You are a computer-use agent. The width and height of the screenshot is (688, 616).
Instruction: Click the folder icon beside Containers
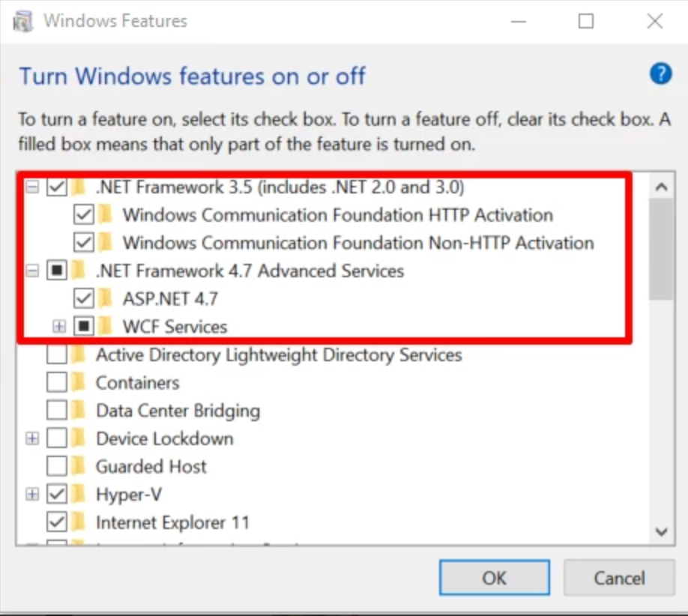[x=79, y=383]
